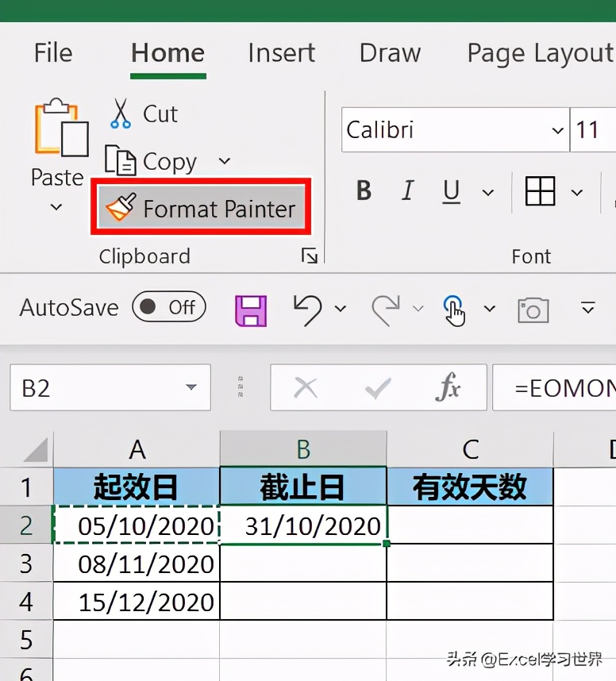Click the Cut scissors icon
Image resolution: width=616 pixels, height=681 pixels.
point(121,113)
